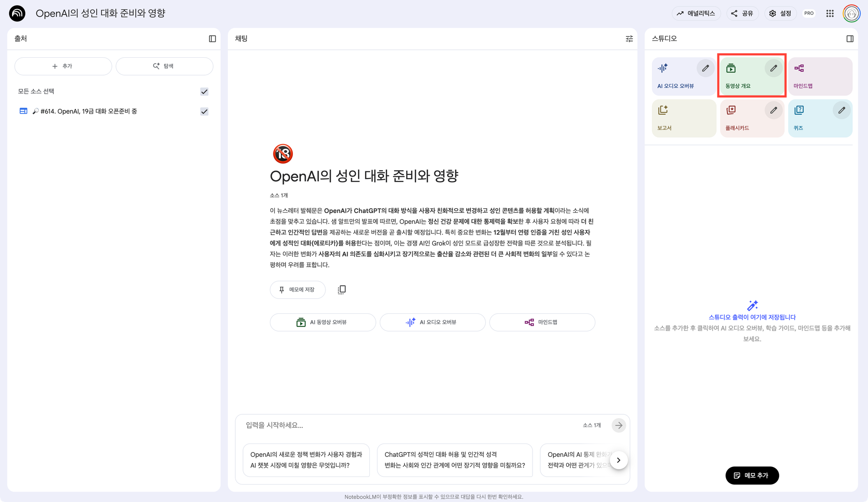
Task: Uncheck the #614 OpenAI source checkbox
Action: pos(204,112)
